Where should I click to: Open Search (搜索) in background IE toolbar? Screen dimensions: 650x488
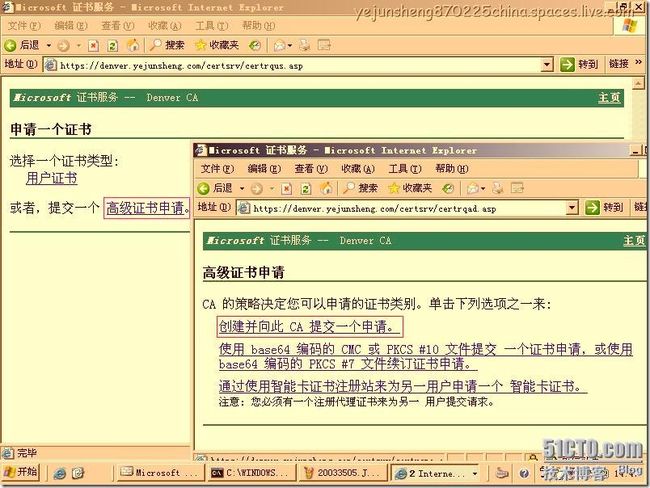tap(167, 45)
